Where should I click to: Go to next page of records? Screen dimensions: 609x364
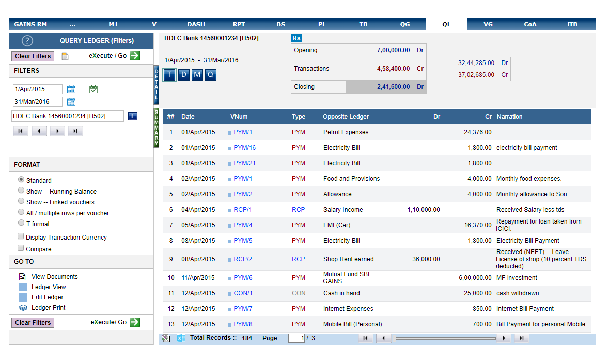click(x=504, y=338)
